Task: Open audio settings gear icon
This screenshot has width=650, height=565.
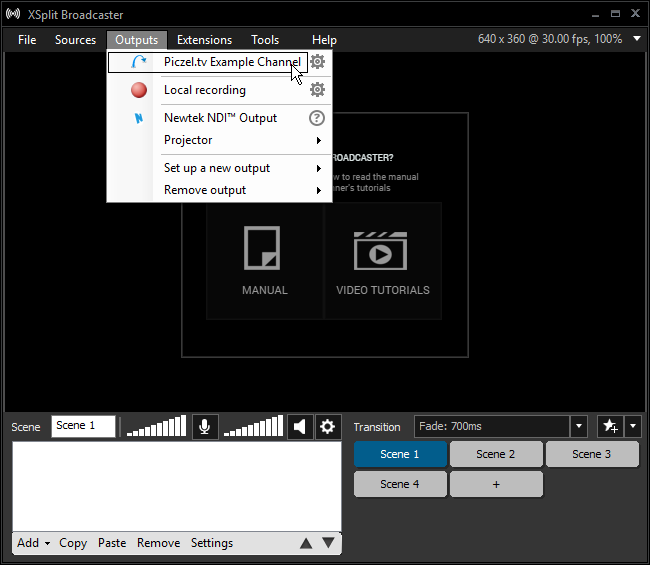Action: click(327, 427)
